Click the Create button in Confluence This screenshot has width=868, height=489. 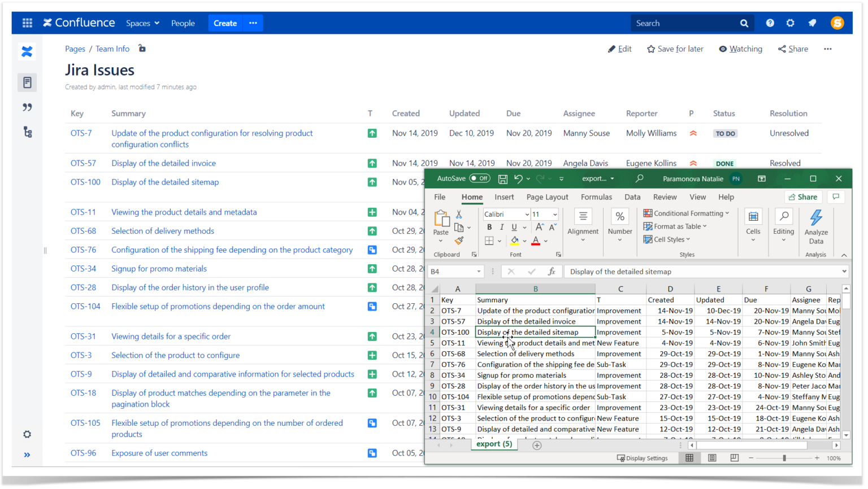(x=225, y=23)
